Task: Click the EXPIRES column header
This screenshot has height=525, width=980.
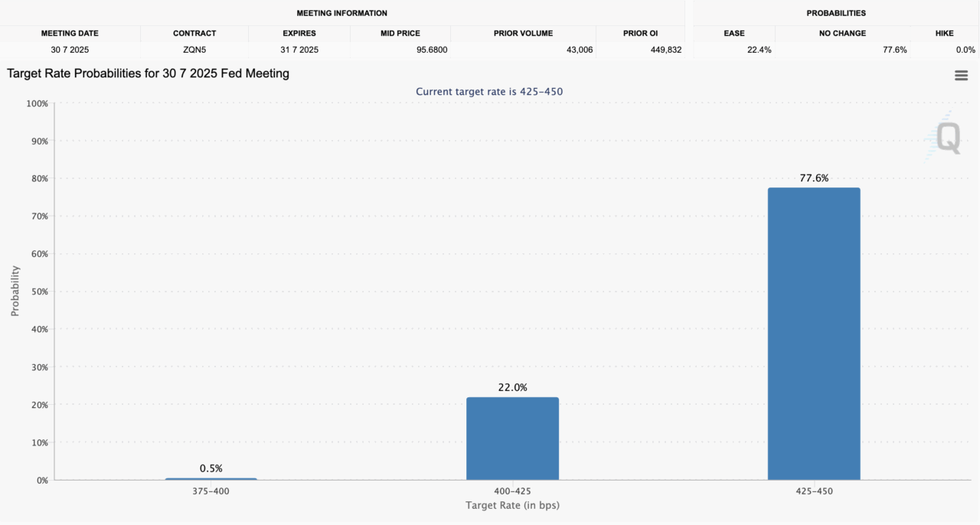Action: pyautogui.click(x=299, y=33)
